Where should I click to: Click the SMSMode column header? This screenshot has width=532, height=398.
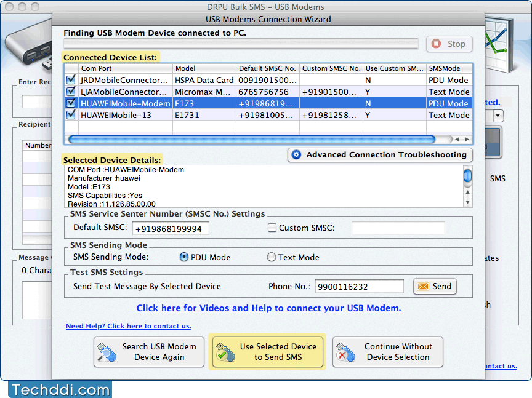tap(449, 68)
